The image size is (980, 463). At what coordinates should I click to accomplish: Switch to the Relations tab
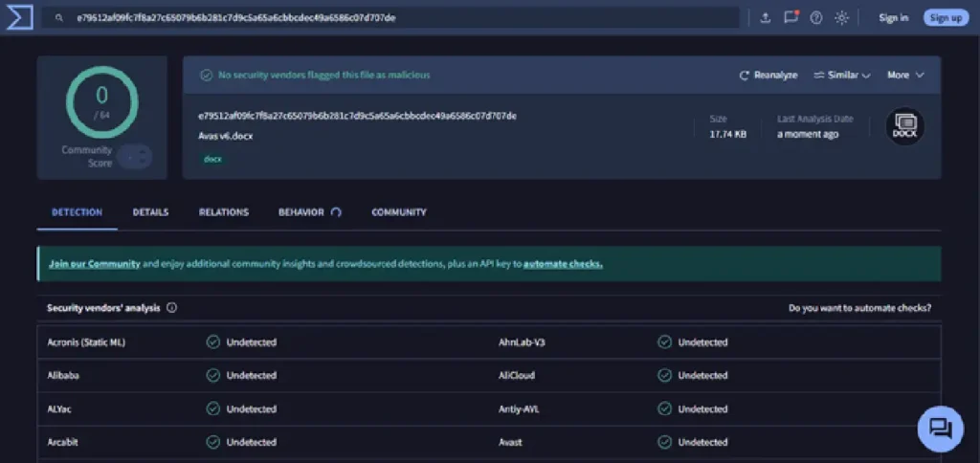[x=224, y=212]
